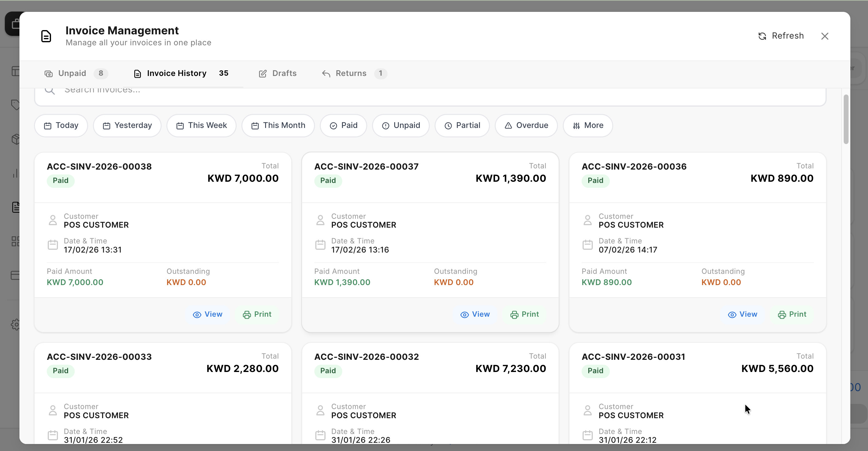Open invoice card ACC-SINV-2026-00031
The image size is (868, 451).
pyautogui.click(x=698, y=393)
